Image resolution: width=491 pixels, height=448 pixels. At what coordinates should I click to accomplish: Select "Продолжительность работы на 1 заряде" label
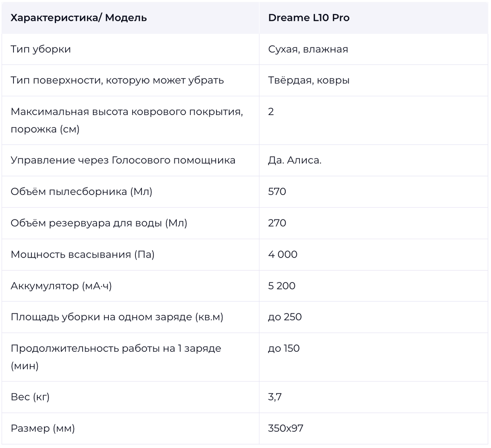tap(116, 348)
